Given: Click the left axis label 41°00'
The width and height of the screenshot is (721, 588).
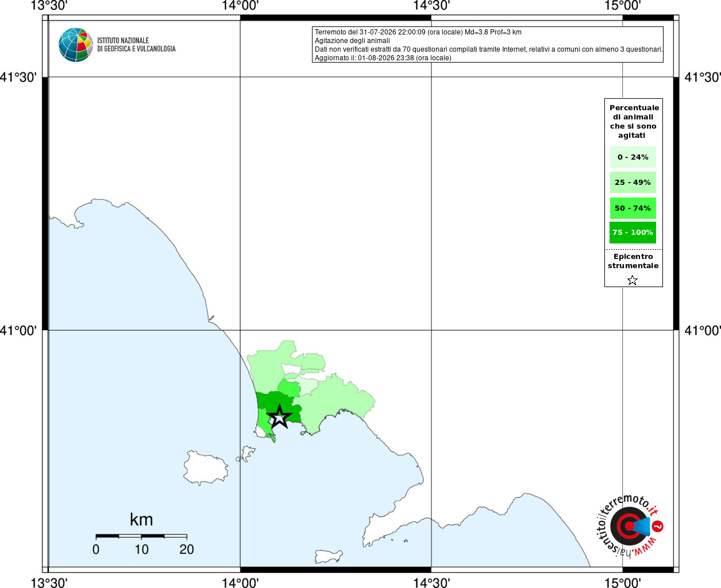Looking at the screenshot, I should [x=18, y=331].
